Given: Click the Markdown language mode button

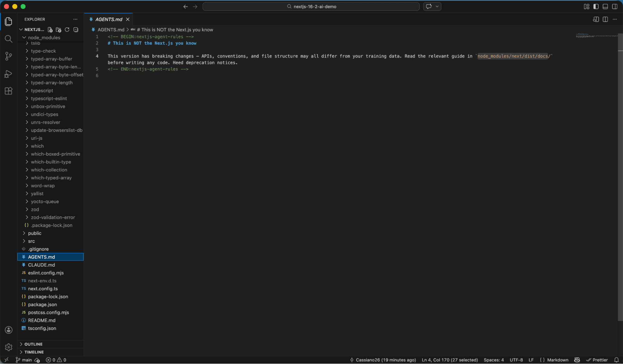Looking at the screenshot, I should pos(558,360).
